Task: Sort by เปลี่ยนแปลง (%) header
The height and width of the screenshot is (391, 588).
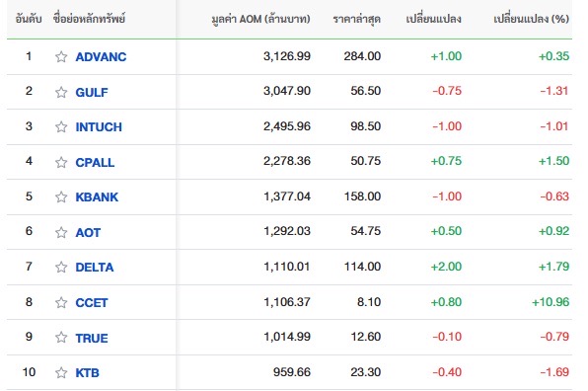Action: (531, 19)
